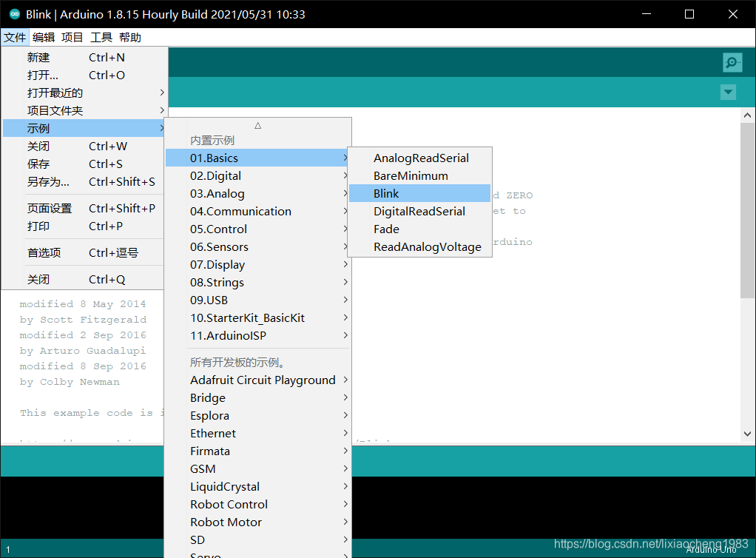Select 保存 Ctrl+S entry
756x558 pixels.
coord(84,164)
